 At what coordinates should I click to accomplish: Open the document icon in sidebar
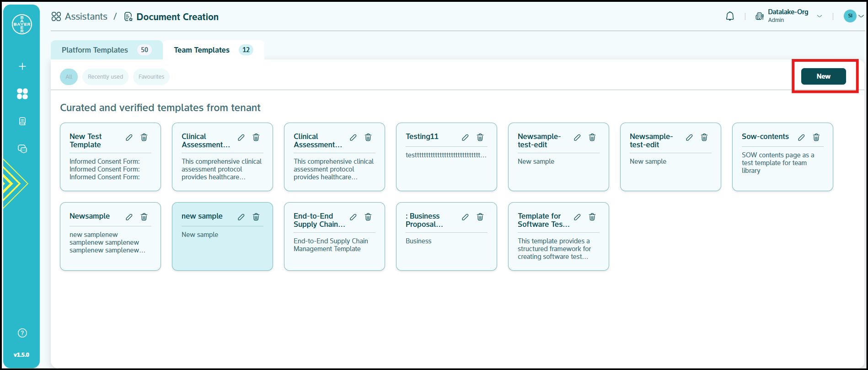click(22, 121)
